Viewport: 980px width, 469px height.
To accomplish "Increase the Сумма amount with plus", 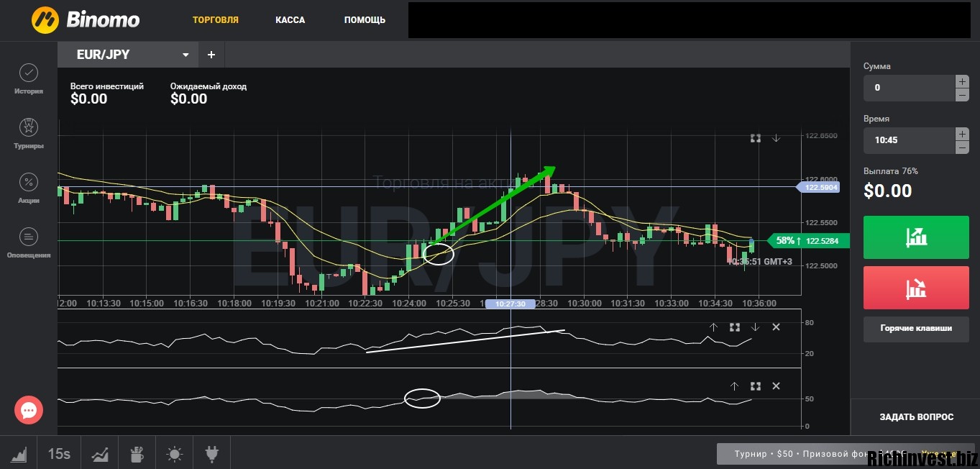I will (962, 81).
